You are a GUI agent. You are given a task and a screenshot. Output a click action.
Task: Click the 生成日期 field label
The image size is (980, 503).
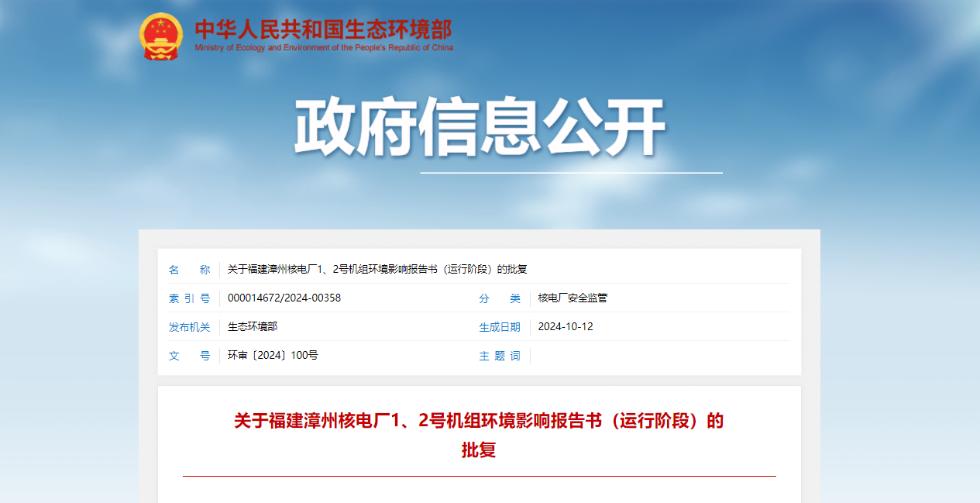500,327
